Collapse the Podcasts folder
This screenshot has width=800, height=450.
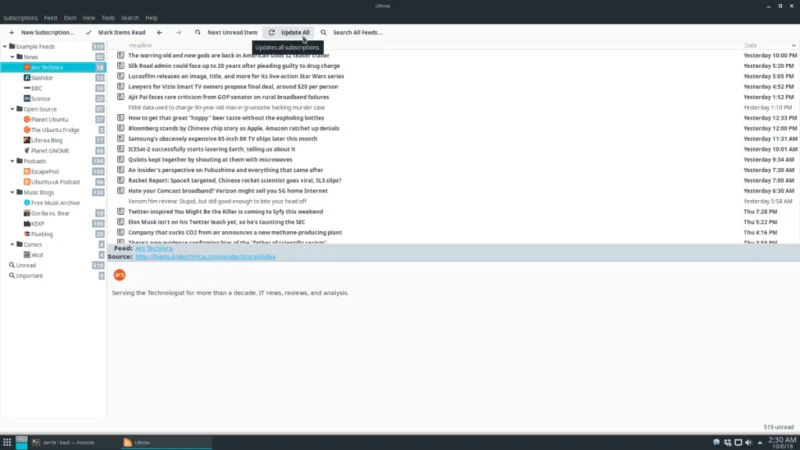(12, 161)
